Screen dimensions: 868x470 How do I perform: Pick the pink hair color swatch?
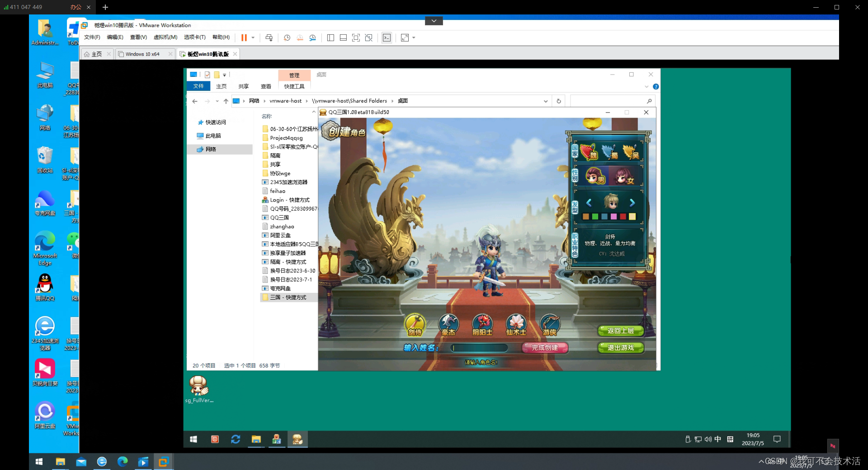coord(613,217)
